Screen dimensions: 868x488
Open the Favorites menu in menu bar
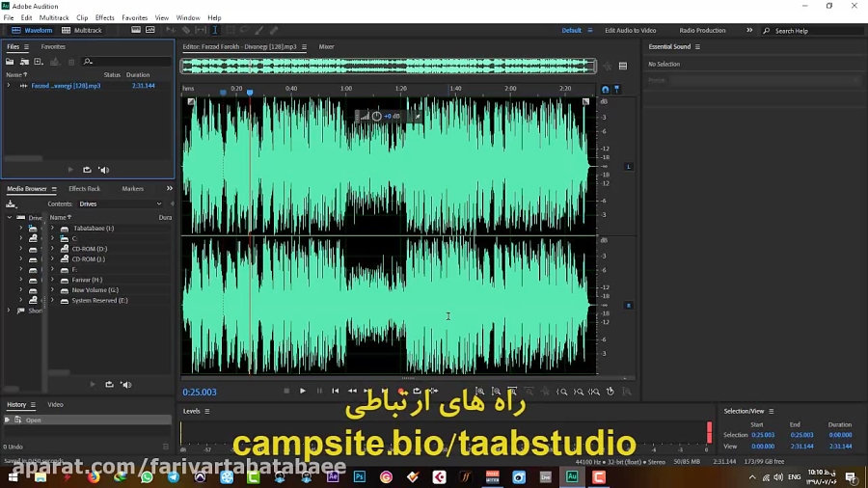(134, 17)
